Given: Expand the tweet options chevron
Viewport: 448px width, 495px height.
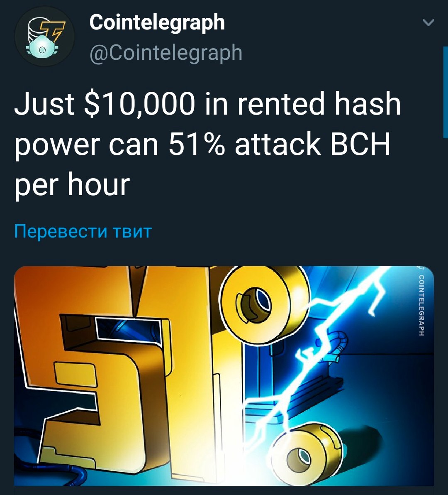Looking at the screenshot, I should coord(429,22).
